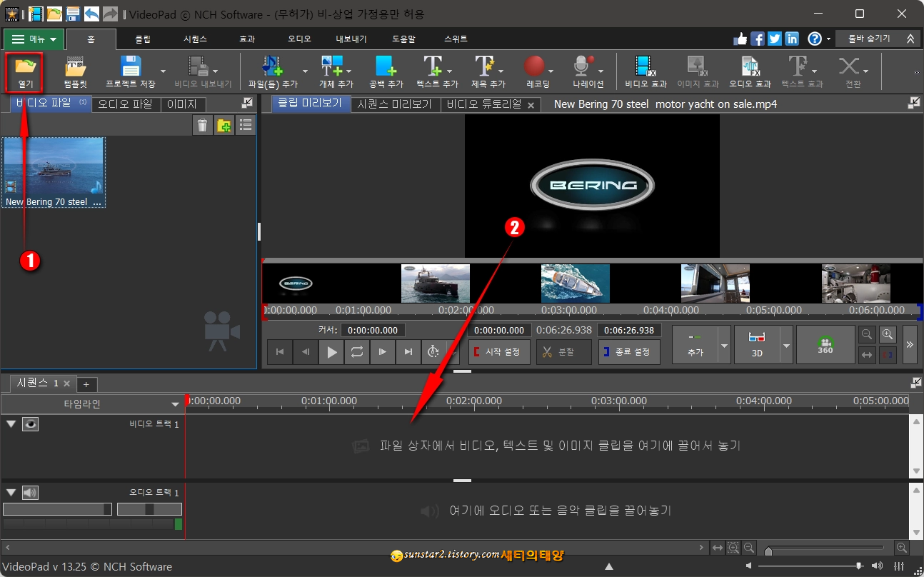
Task: Click the 공백 추가 add blank icon
Action: (386, 66)
